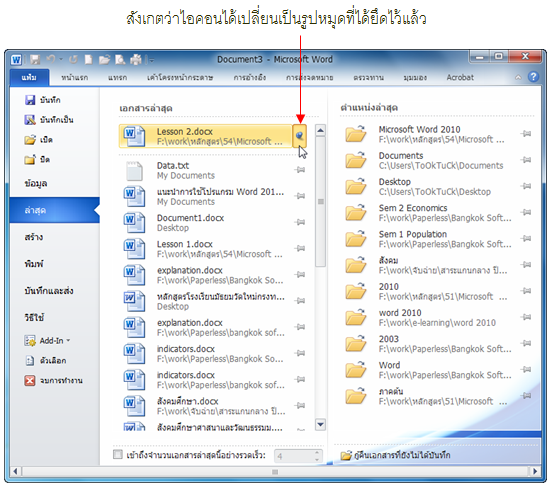The image size is (550, 484).
Task: Select พิมพ์ (Print) in backstage menu
Action: (x=34, y=264)
